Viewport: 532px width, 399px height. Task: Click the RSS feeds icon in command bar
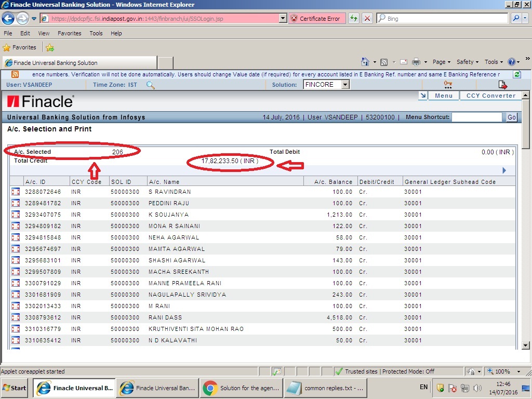pyautogui.click(x=384, y=62)
